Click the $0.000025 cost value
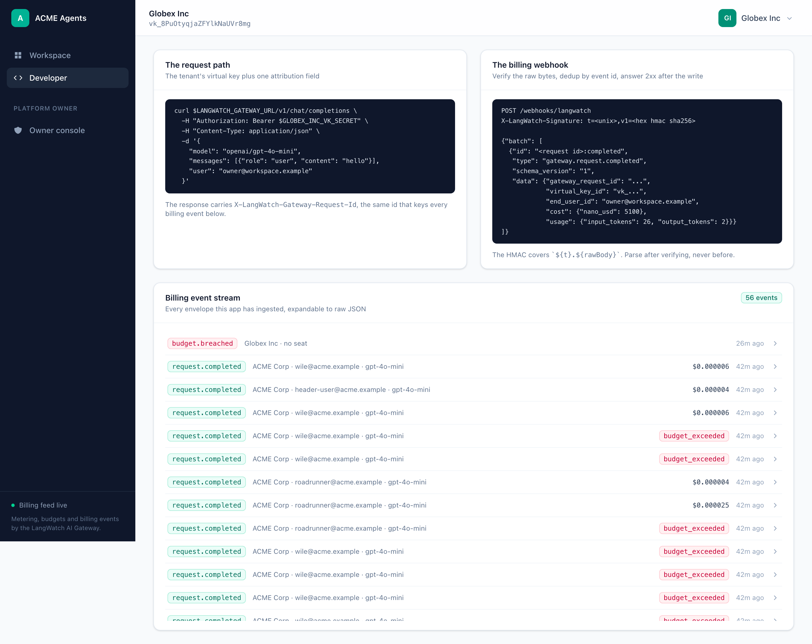 tap(710, 505)
